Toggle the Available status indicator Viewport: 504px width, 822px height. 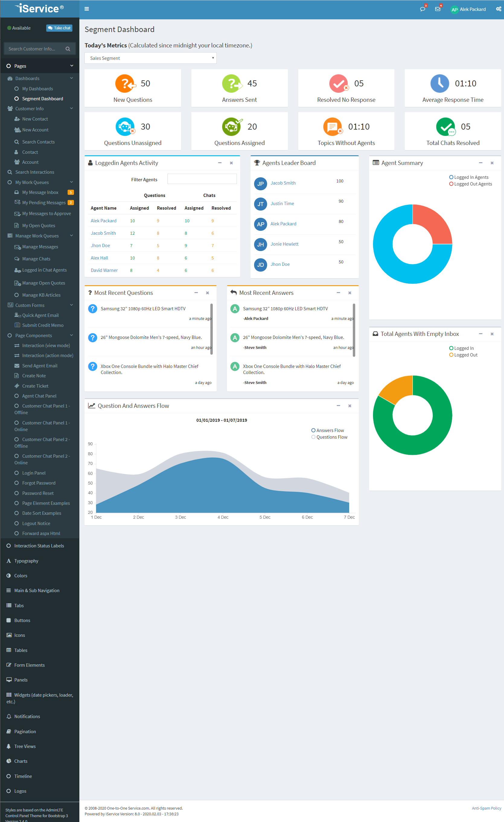click(19, 28)
